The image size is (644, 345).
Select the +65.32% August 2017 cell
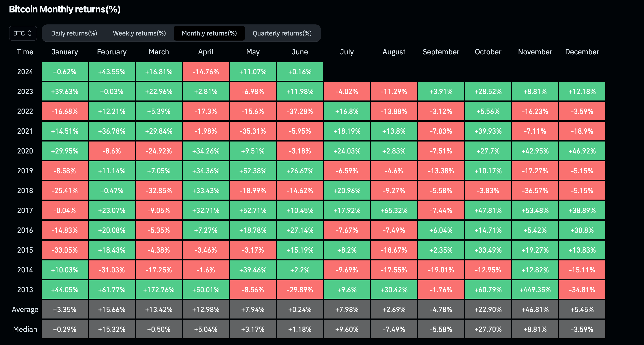(394, 210)
